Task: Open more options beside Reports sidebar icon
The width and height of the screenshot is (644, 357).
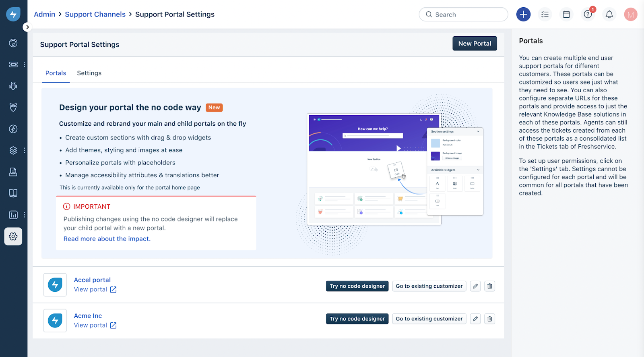Action: [25, 215]
